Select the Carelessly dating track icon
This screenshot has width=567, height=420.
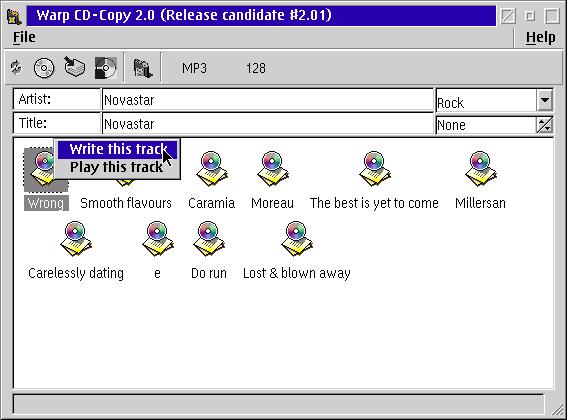pyautogui.click(x=76, y=238)
